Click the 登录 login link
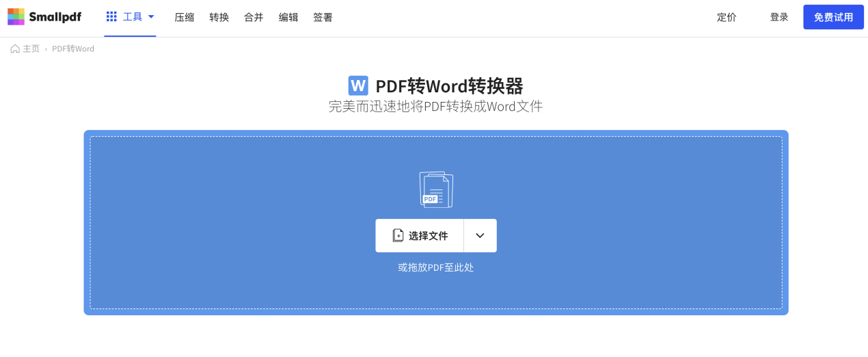This screenshot has height=357, width=868. [779, 17]
